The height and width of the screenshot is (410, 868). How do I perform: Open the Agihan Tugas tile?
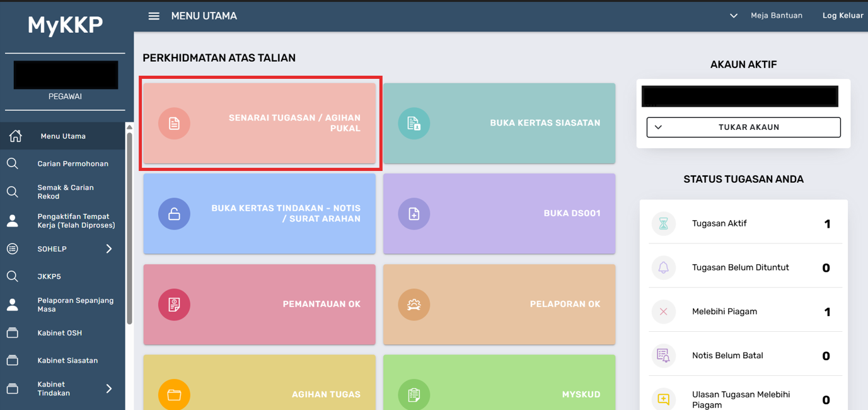pos(260,382)
